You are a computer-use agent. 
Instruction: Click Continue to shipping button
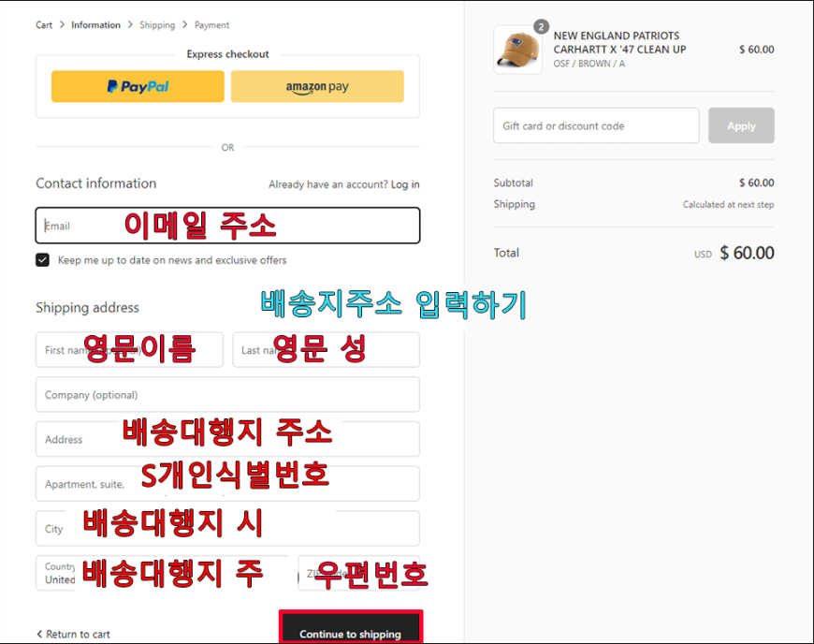pos(351,628)
